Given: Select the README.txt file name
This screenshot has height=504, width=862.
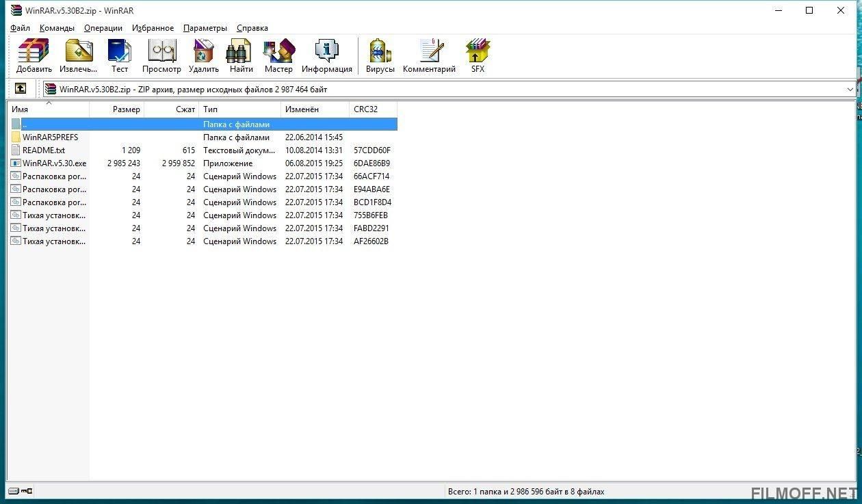Looking at the screenshot, I should click(44, 150).
